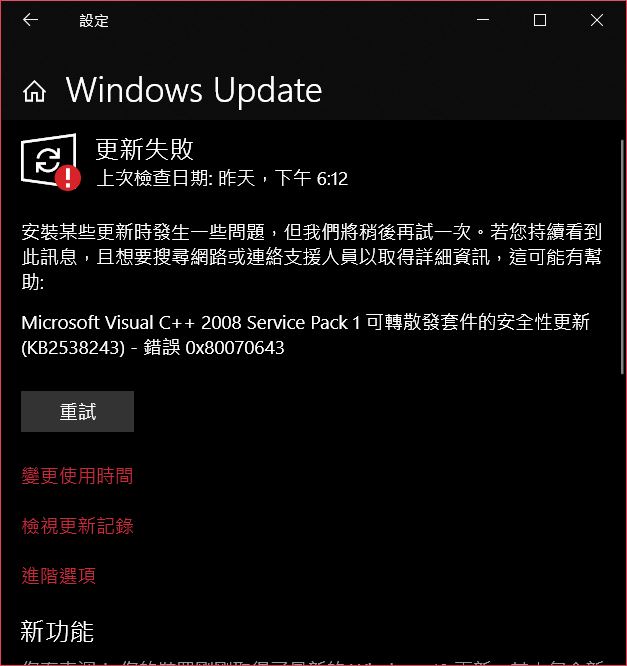This screenshot has width=627, height=666.
Task: Click the Microsoft Visual C++ 2008 update name
Action: [x=305, y=322]
